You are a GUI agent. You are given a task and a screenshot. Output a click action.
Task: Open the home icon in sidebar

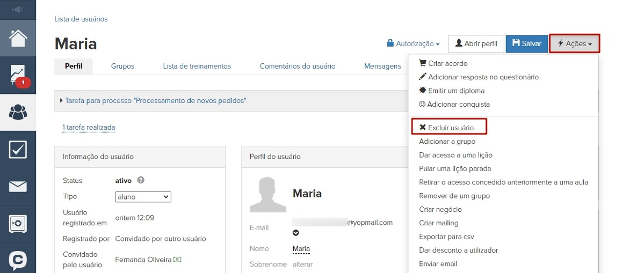click(x=18, y=38)
